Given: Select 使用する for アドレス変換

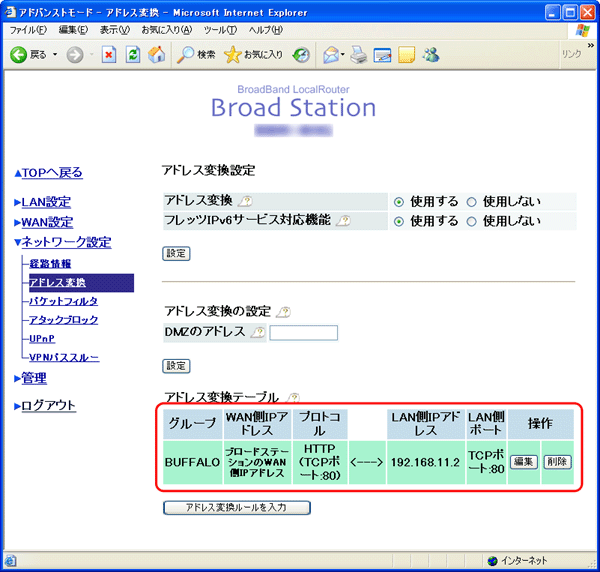Looking at the screenshot, I should [x=399, y=202].
